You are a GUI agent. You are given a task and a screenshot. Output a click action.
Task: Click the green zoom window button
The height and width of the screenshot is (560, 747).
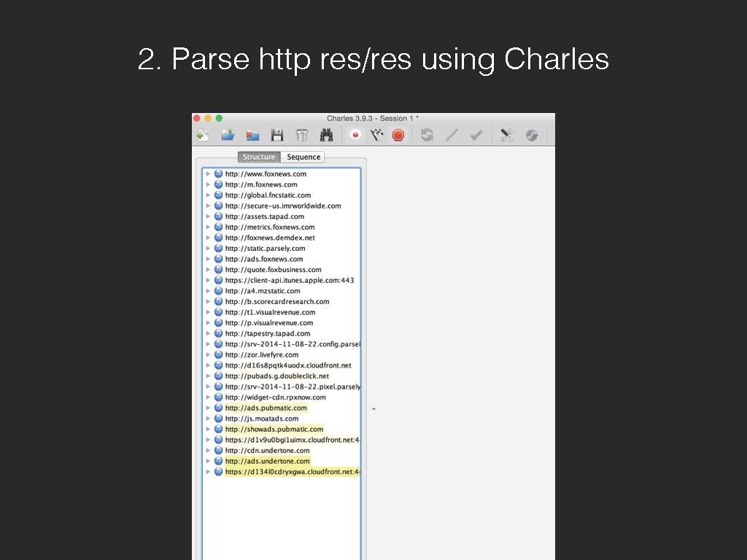pos(219,118)
